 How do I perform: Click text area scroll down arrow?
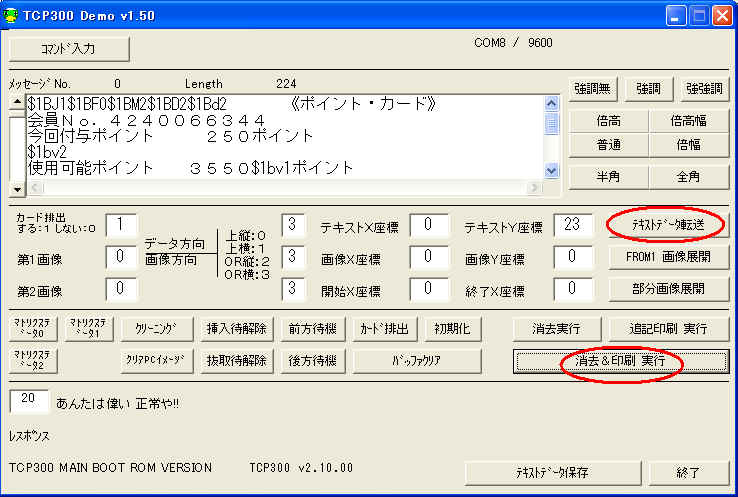tap(551, 170)
